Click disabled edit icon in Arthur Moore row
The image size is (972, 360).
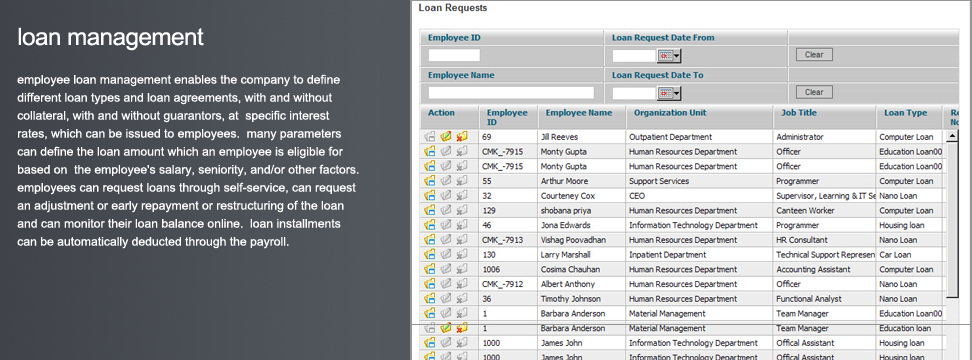(446, 181)
